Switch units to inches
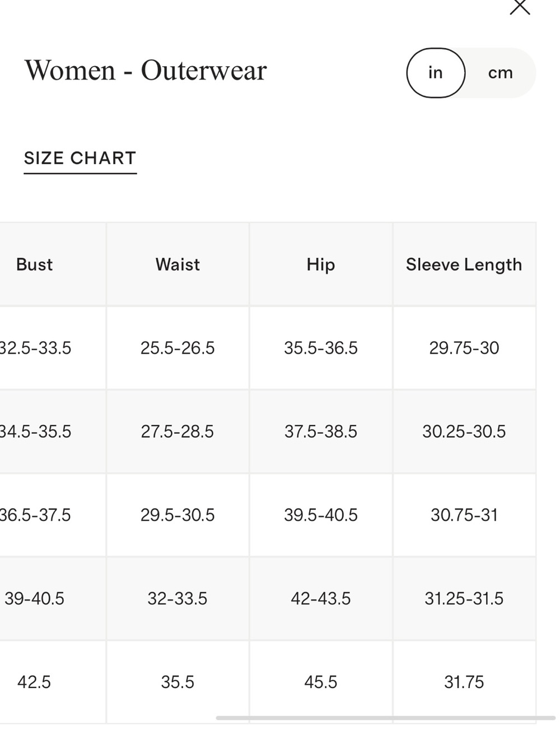560x747 pixels. coord(436,73)
